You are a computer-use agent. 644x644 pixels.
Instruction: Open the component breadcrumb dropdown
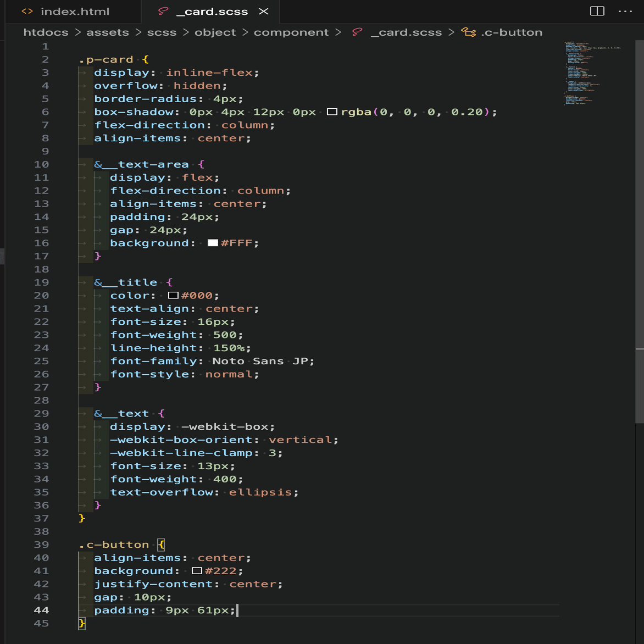click(291, 32)
